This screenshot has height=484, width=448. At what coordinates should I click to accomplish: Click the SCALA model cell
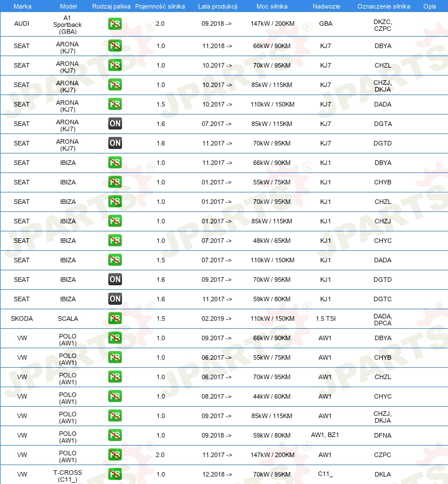click(68, 318)
